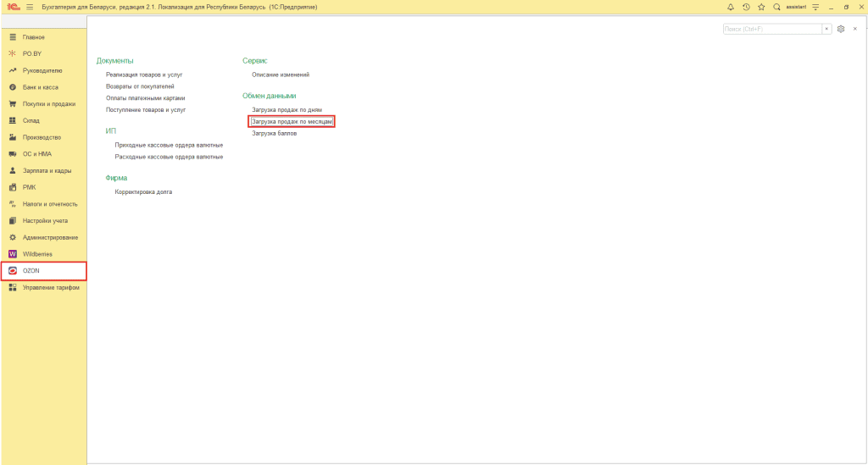Open the notifications bell icon

coord(731,7)
